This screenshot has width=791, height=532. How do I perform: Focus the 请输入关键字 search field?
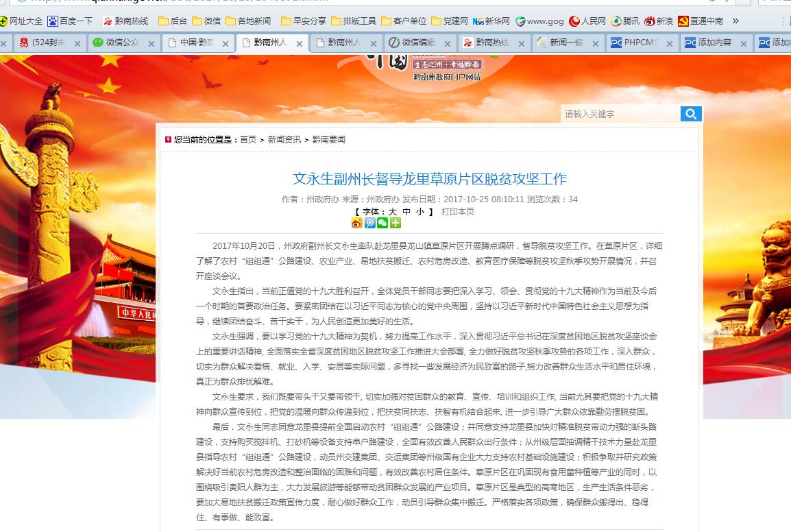[620, 114]
